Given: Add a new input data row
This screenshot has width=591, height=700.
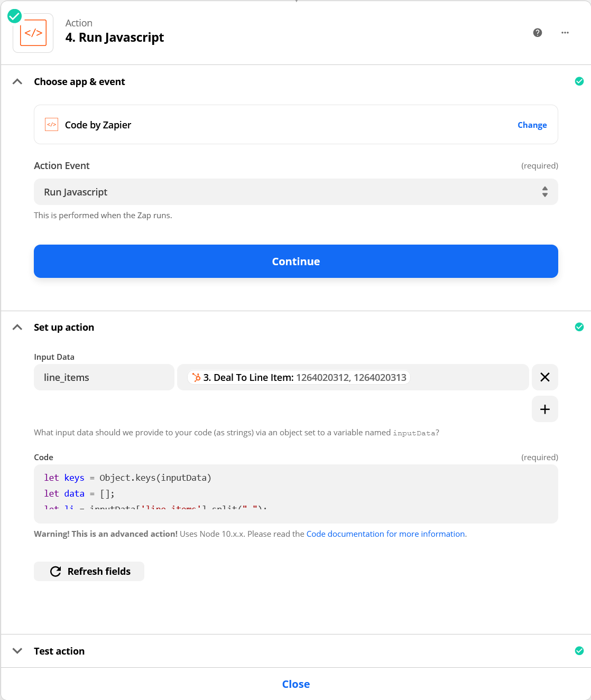Looking at the screenshot, I should point(545,409).
